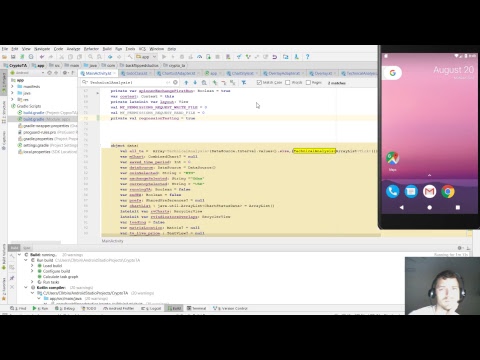Image resolution: width=480 pixels, height=360 pixels.
Task: Open the Phone app on emulator
Action: coord(392,191)
